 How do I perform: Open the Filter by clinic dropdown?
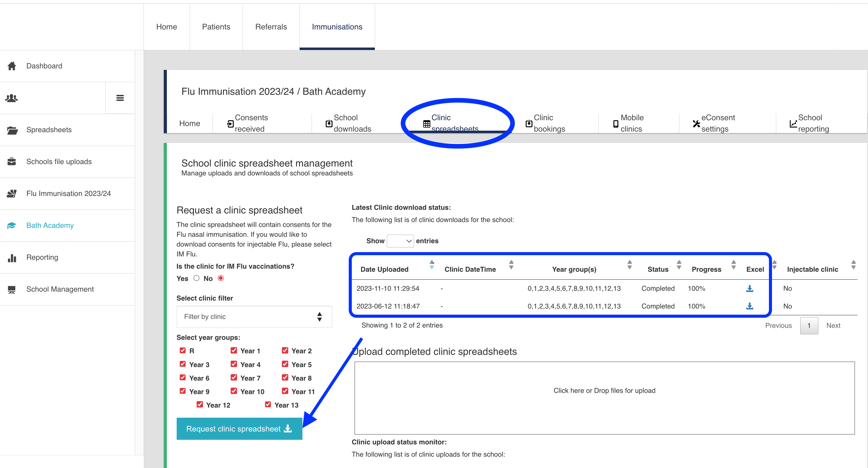[254, 317]
